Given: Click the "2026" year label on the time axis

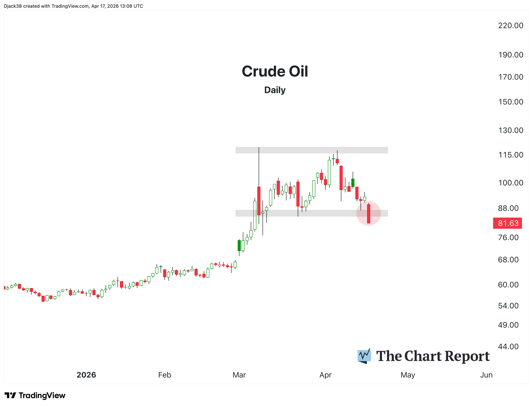Looking at the screenshot, I should [86, 375].
